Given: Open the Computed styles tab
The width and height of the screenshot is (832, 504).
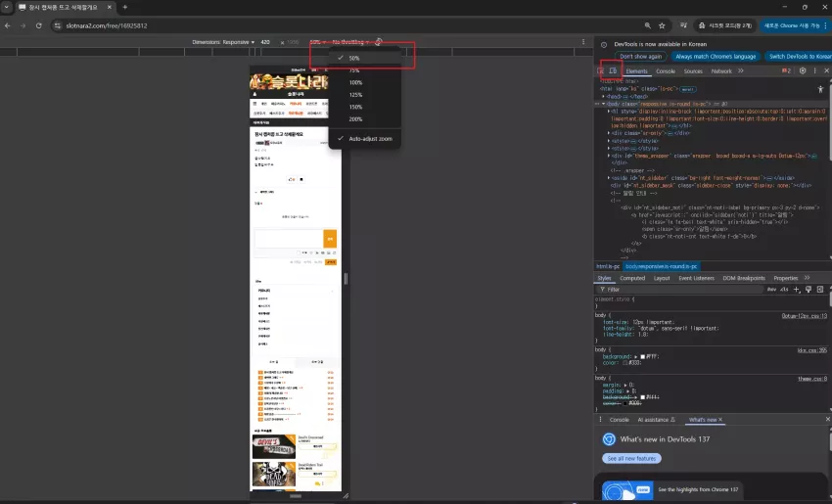Looking at the screenshot, I should point(632,278).
